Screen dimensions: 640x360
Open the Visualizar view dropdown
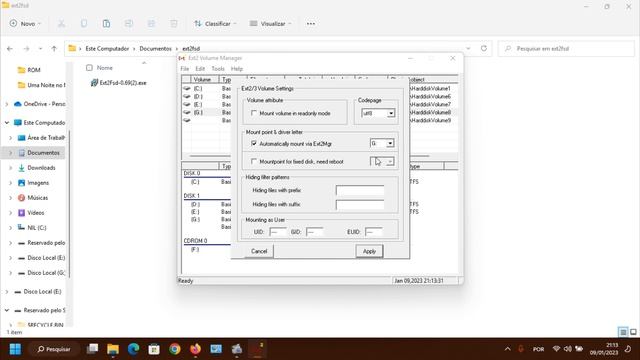click(271, 24)
